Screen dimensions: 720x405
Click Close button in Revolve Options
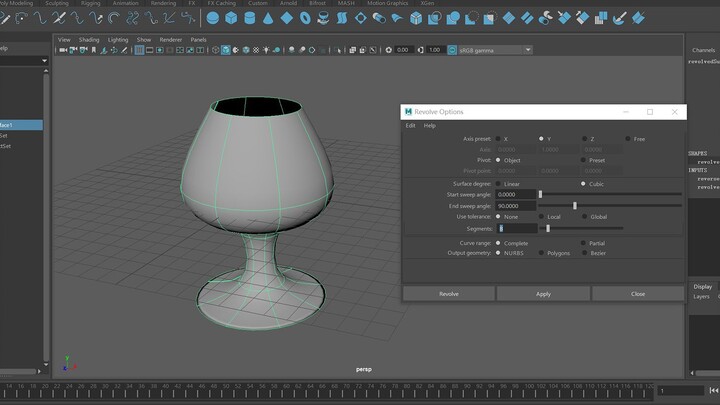[638, 294]
